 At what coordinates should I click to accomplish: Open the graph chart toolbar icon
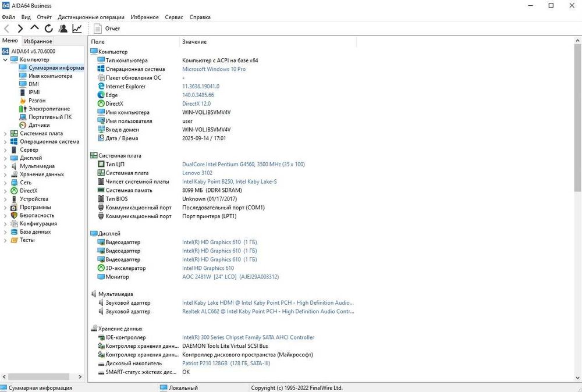[77, 28]
